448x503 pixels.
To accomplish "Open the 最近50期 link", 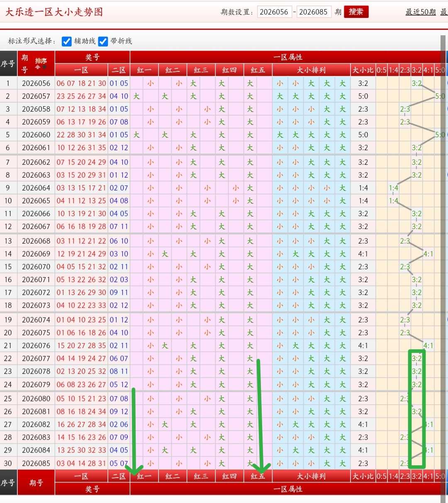I will 421,12.
